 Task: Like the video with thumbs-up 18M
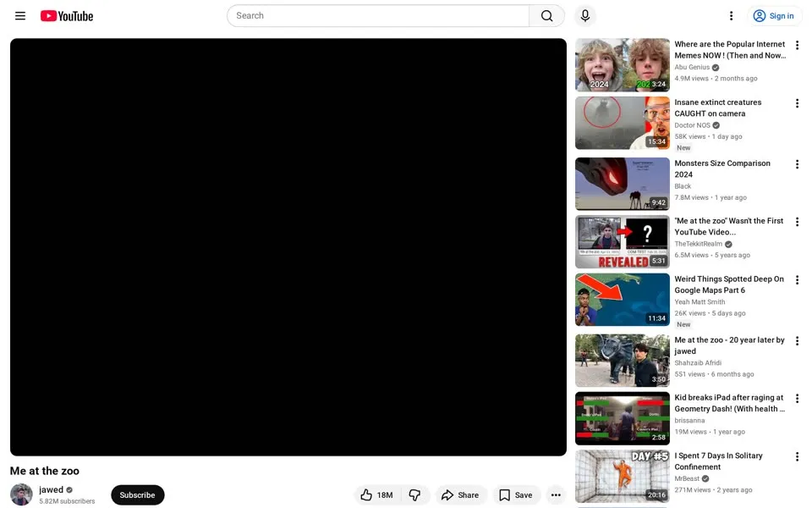(x=377, y=495)
